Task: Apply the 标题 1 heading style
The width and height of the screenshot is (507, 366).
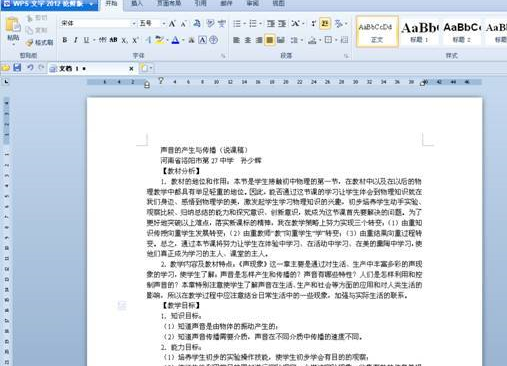Action: pos(420,32)
